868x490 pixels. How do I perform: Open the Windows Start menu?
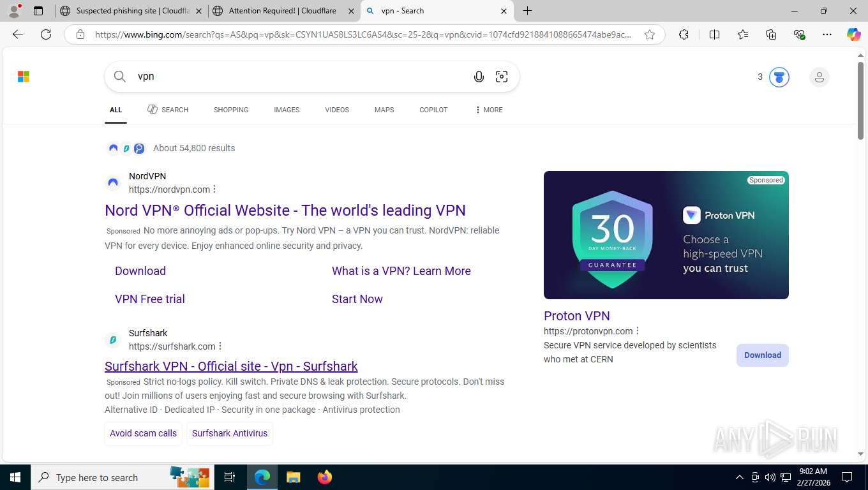click(15, 477)
